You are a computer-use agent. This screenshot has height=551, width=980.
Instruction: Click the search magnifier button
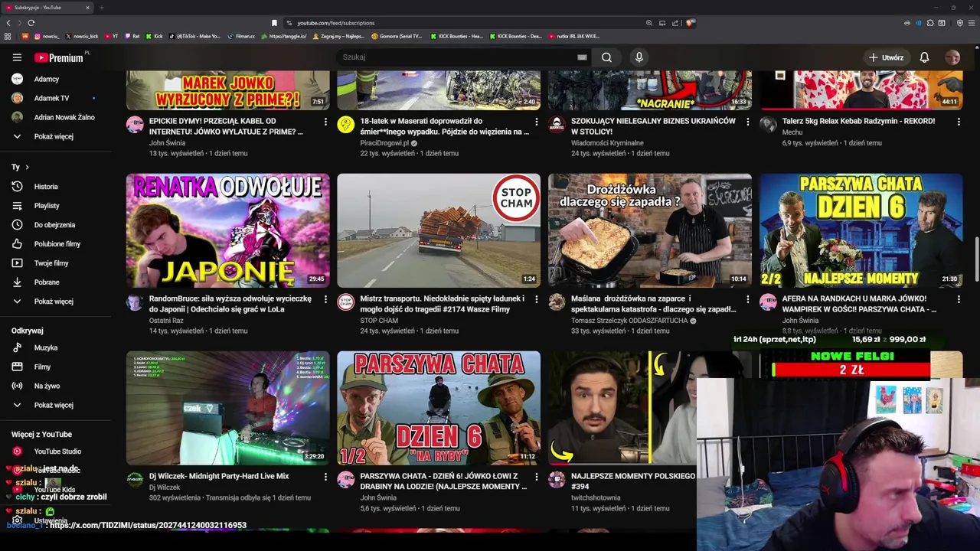606,57
